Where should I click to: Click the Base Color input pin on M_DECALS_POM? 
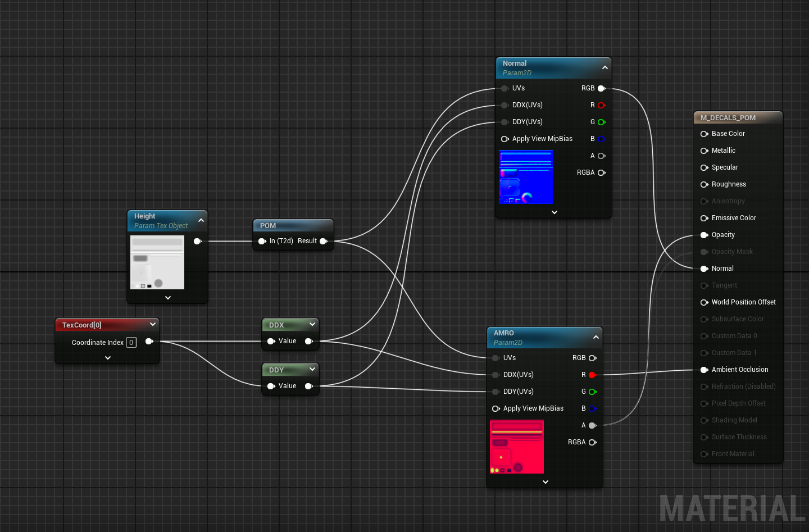(705, 134)
